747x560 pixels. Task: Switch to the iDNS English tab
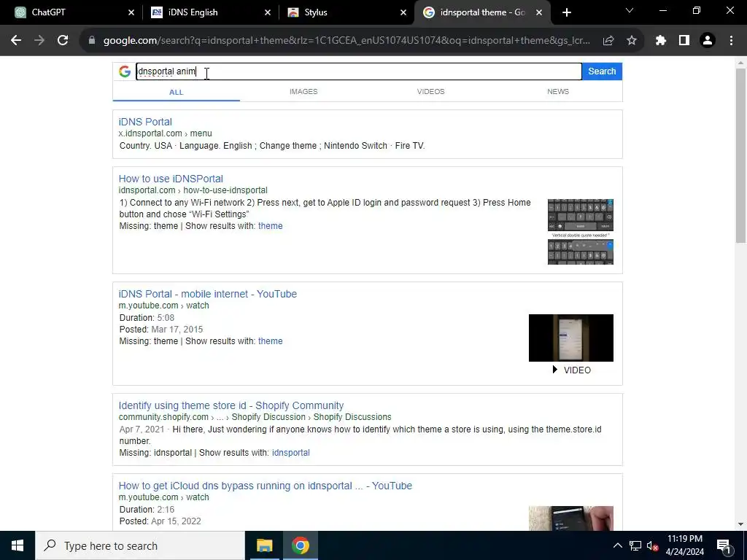tap(210, 13)
